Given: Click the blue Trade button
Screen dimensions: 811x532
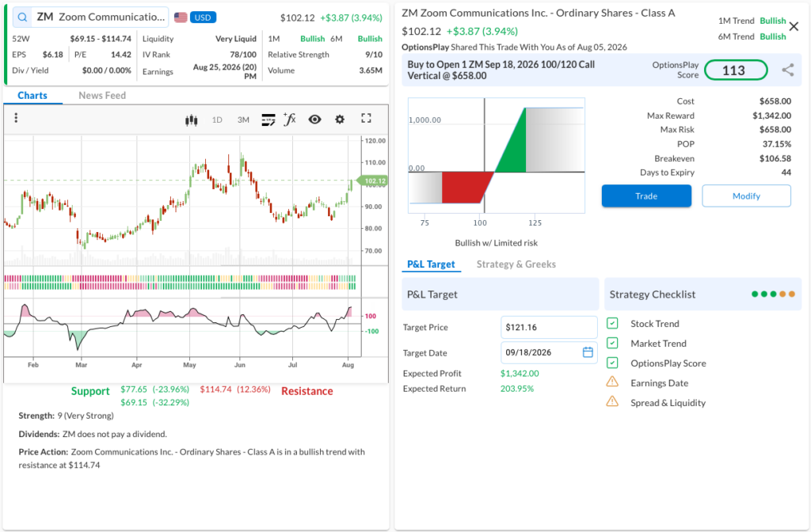Looking at the screenshot, I should (646, 196).
